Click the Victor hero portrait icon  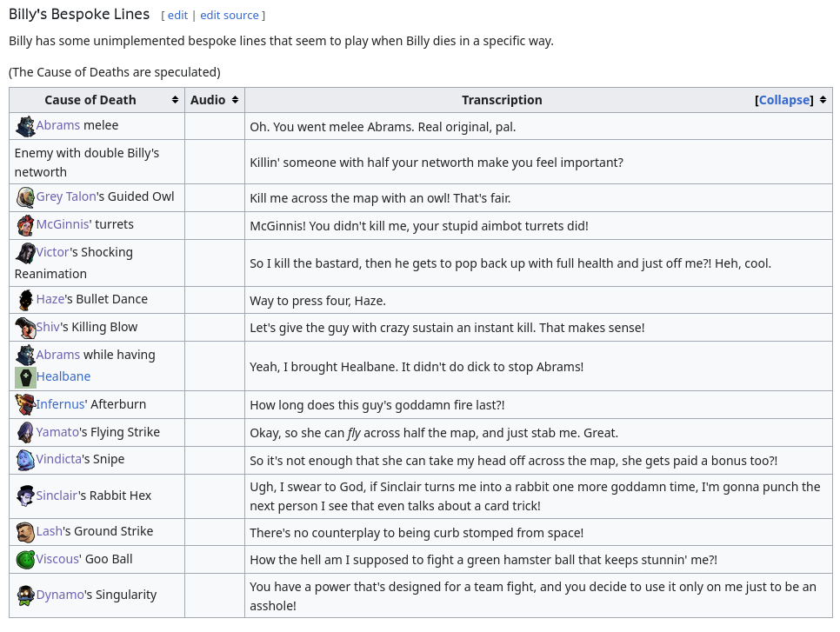tap(25, 253)
